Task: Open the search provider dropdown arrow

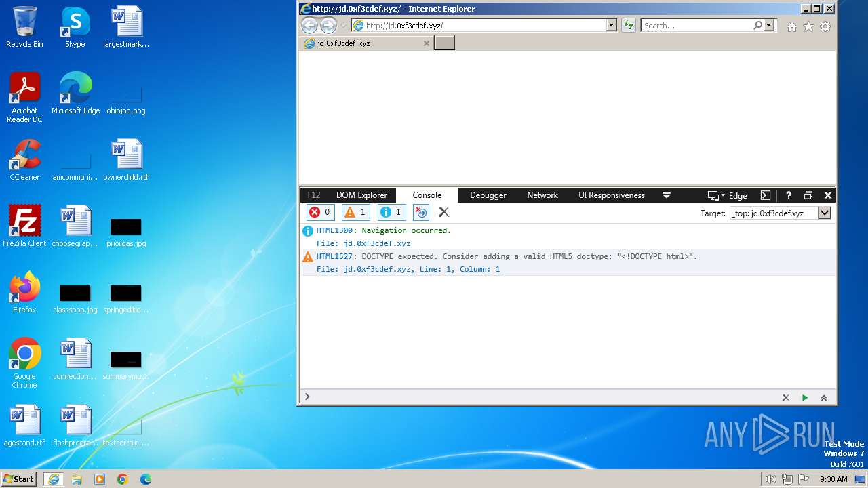Action: point(769,25)
